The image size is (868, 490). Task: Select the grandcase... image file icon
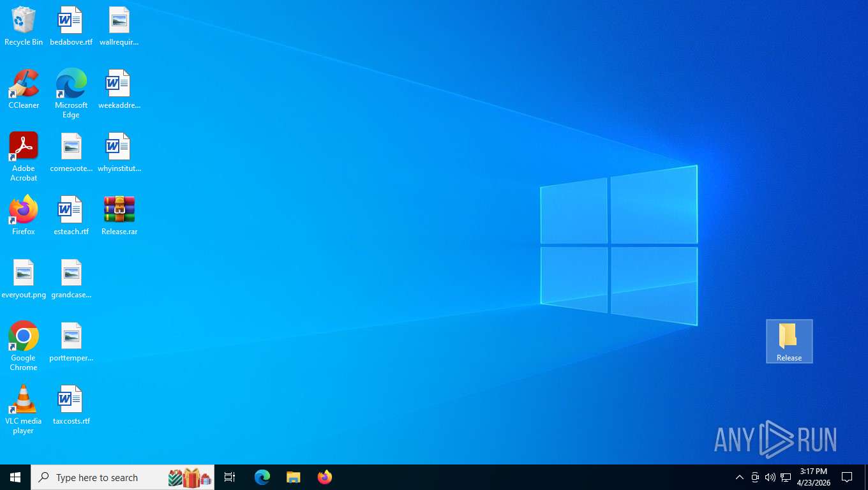(x=71, y=279)
